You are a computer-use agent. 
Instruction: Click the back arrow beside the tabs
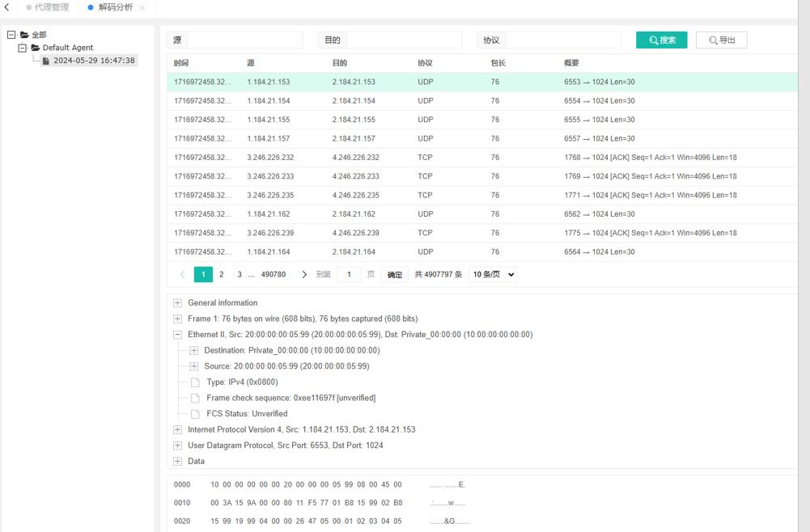[x=7, y=7]
